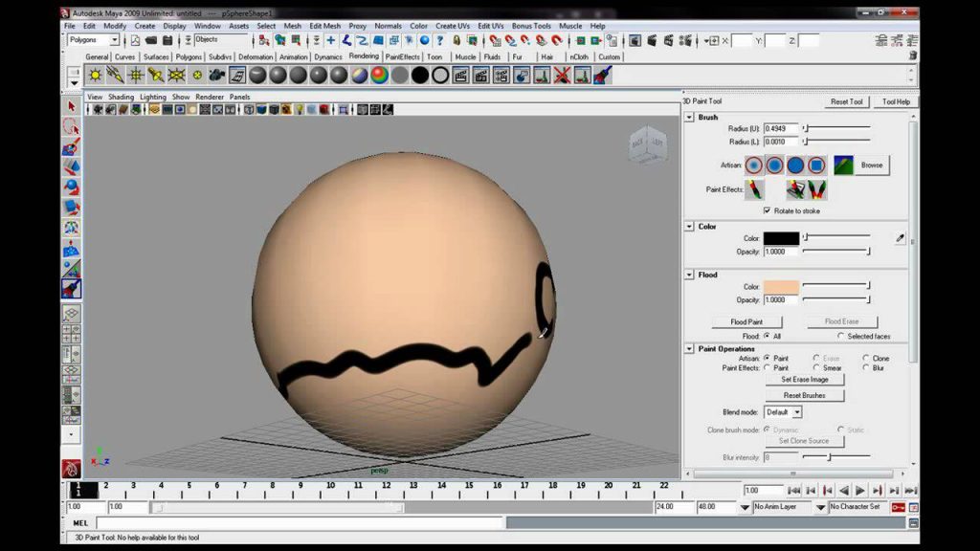Click the Flood Paint button
Image resolution: width=980 pixels, height=551 pixels.
click(x=746, y=321)
